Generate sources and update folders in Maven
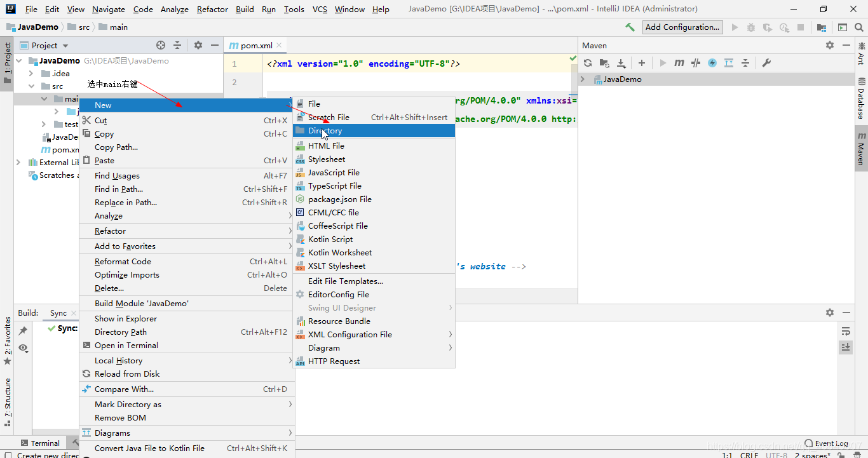 pyautogui.click(x=604, y=63)
